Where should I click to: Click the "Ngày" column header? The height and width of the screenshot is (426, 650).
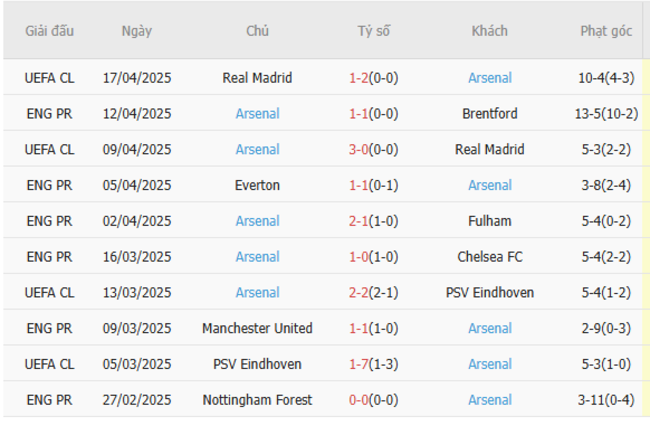pos(137,31)
